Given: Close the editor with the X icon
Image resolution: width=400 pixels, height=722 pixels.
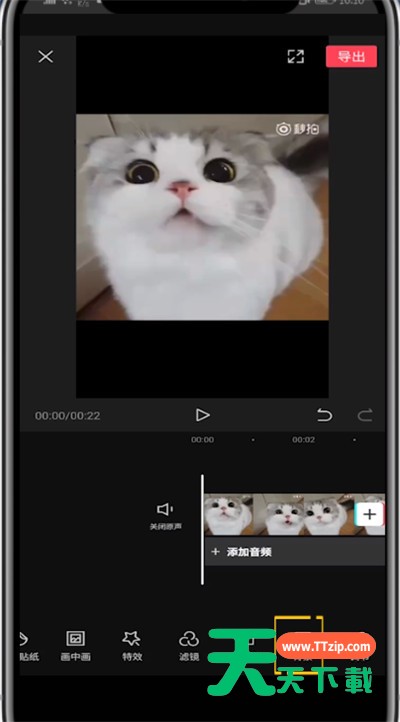Looking at the screenshot, I should coord(46,57).
